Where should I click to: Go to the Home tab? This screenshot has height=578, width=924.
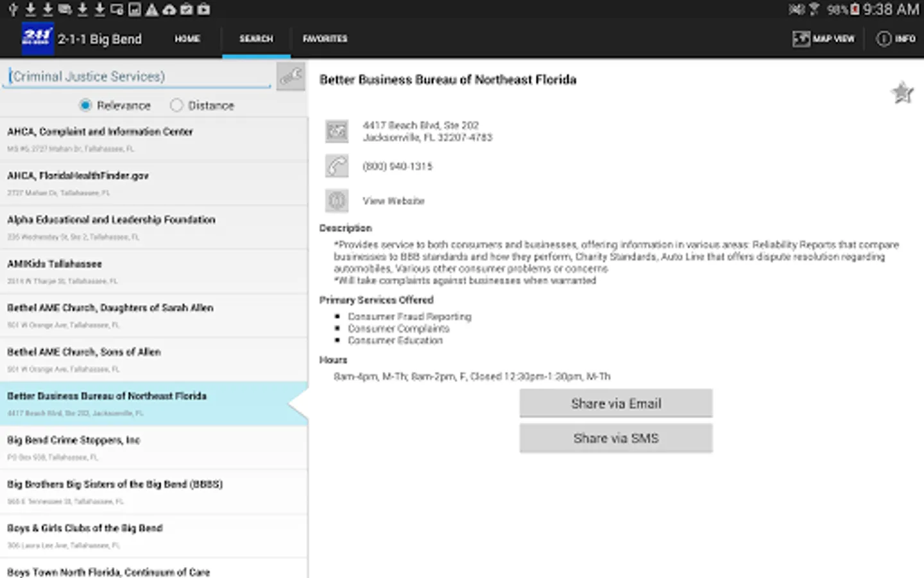(x=187, y=39)
